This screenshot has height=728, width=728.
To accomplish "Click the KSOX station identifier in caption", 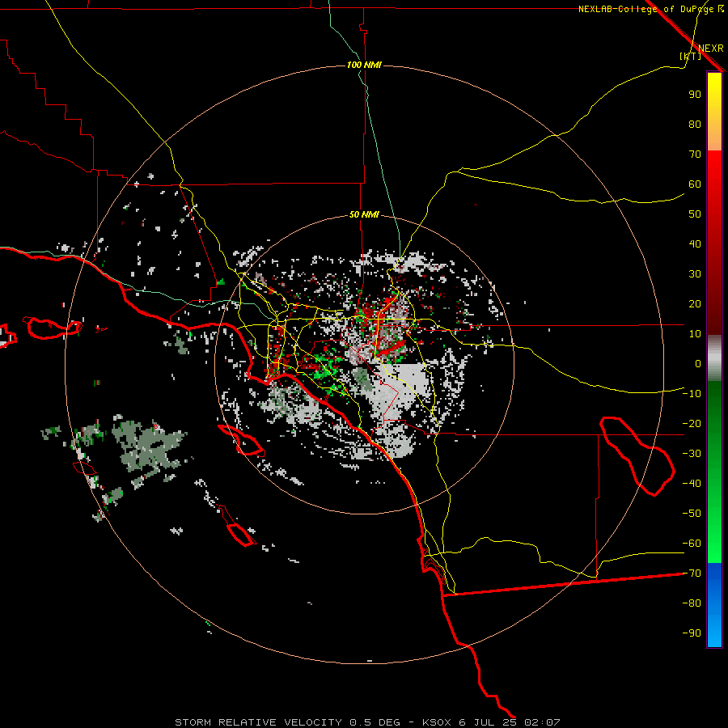I will (437, 722).
